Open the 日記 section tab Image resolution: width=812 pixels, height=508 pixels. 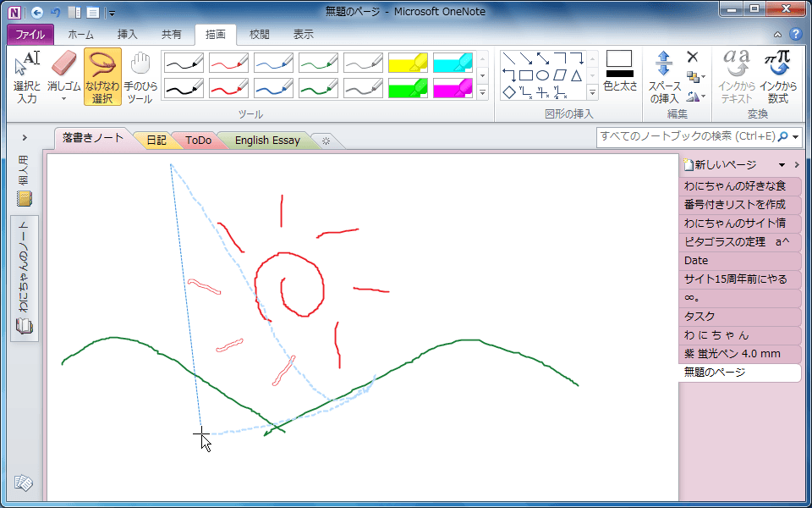click(156, 141)
